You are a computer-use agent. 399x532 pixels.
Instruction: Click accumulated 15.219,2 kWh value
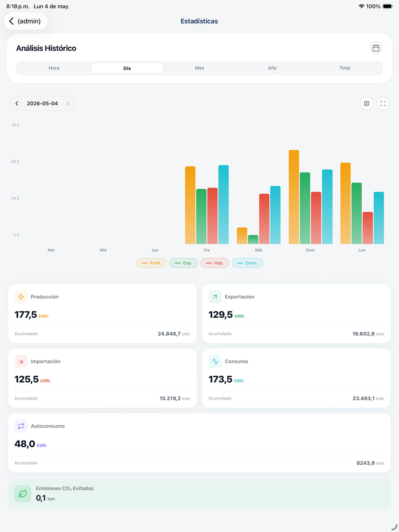(x=175, y=398)
